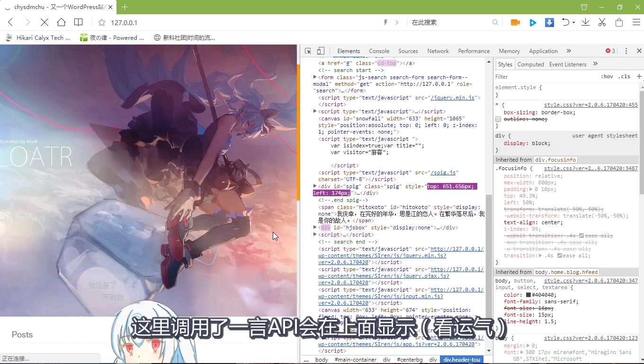Select body breadcrumb in DOM path
Image resolution: width=644 pixels, height=364 pixels.
[322, 360]
